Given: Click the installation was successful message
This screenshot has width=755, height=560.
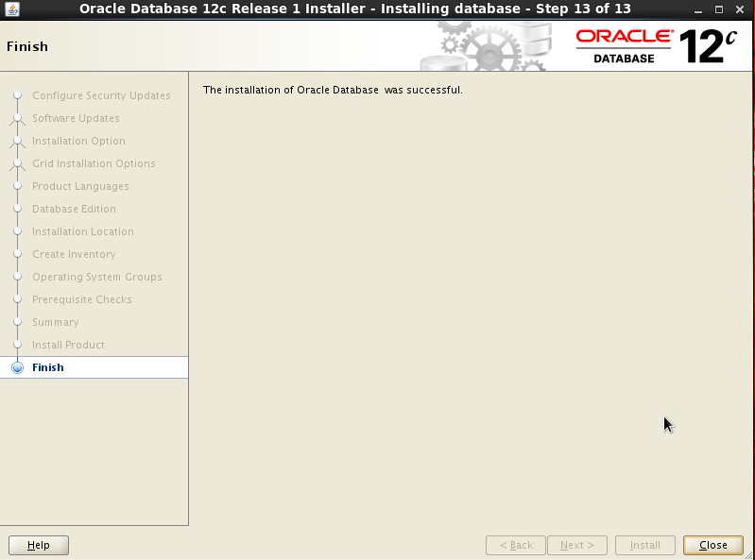Looking at the screenshot, I should (333, 90).
